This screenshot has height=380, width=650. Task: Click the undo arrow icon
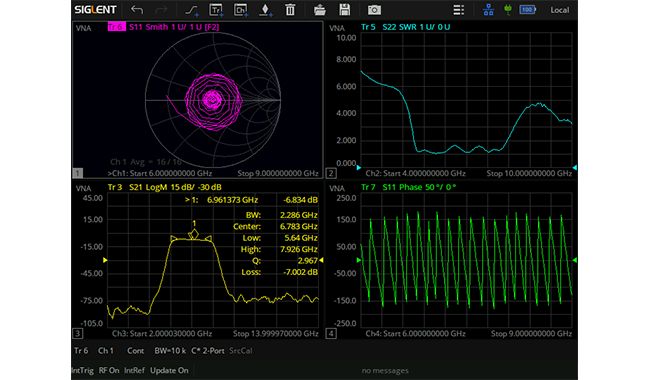pyautogui.click(x=137, y=10)
